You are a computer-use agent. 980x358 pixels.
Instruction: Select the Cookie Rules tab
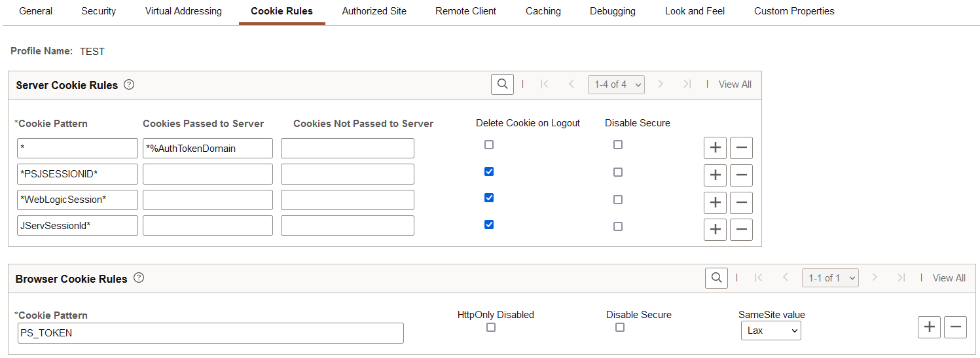click(x=282, y=11)
